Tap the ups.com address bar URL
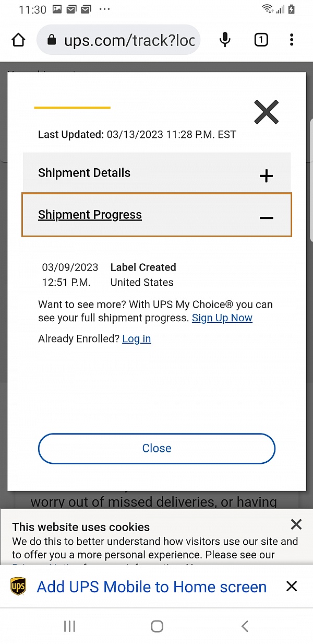The width and height of the screenshot is (313, 644). pyautogui.click(x=129, y=40)
